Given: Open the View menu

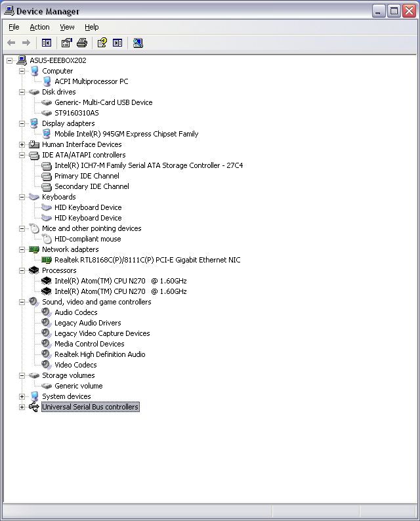Looking at the screenshot, I should pos(67,27).
